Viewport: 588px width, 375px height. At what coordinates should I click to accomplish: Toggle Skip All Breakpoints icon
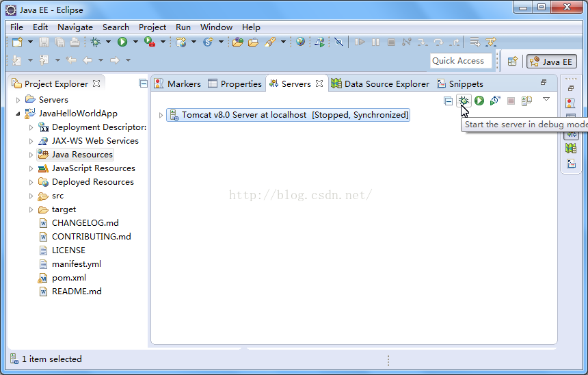pyautogui.click(x=338, y=42)
